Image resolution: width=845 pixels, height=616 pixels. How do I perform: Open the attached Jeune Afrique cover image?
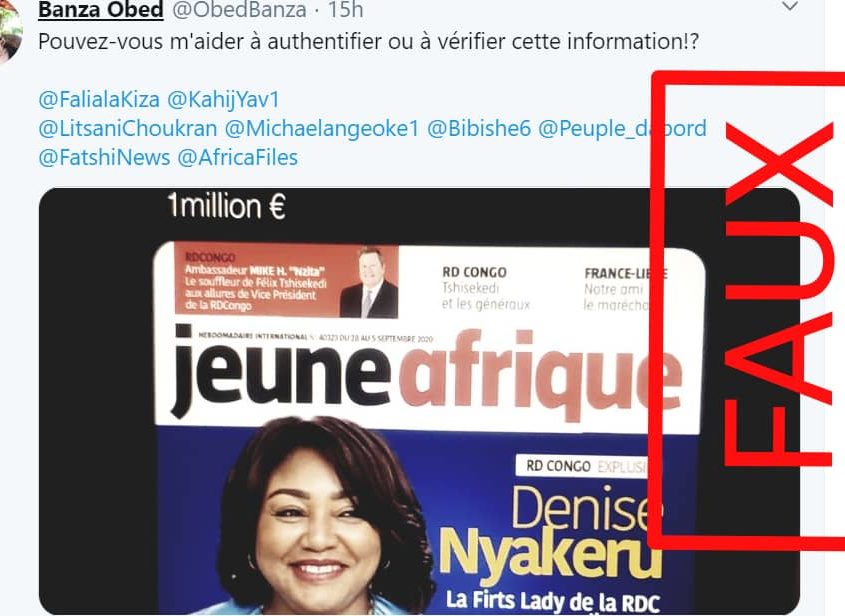click(x=419, y=401)
